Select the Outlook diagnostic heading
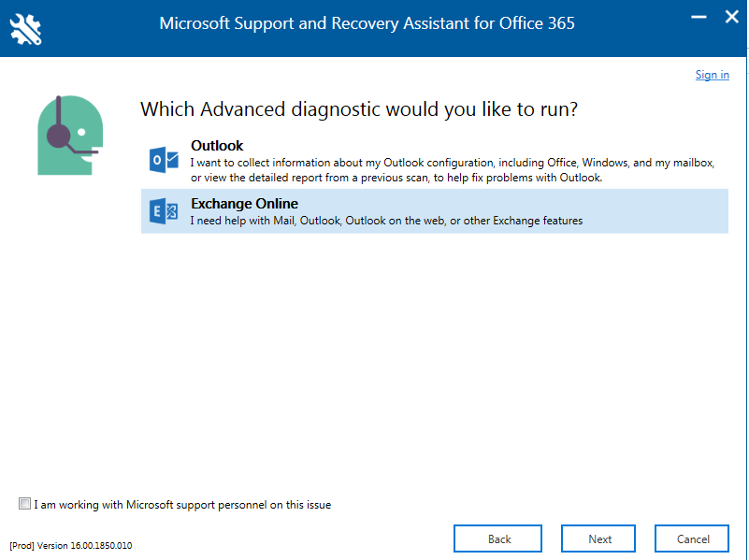 click(x=217, y=146)
